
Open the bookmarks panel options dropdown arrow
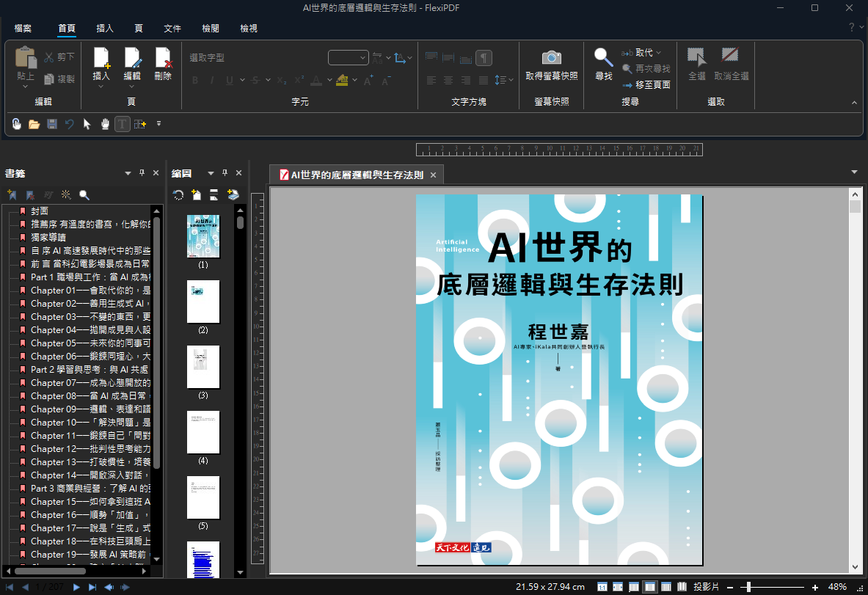[128, 173]
